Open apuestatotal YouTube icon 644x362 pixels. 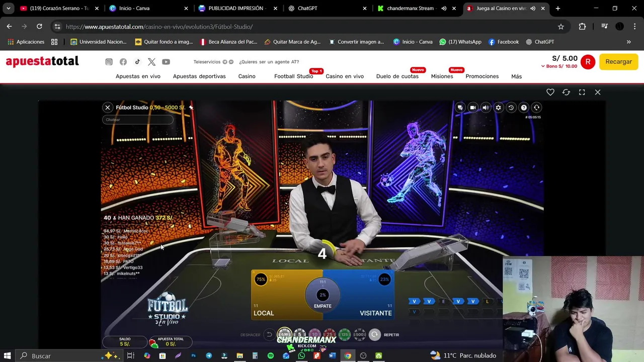[x=166, y=62]
